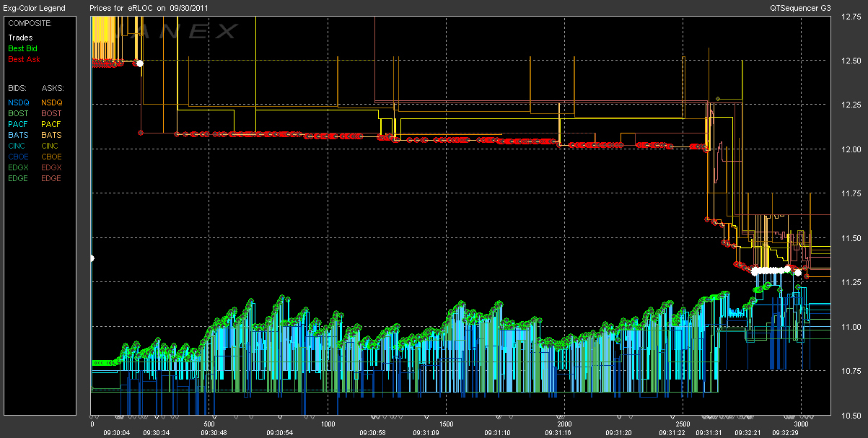Screen dimensions: 868x438
Task: Click the 12.50 price axis label
Action: [851, 61]
